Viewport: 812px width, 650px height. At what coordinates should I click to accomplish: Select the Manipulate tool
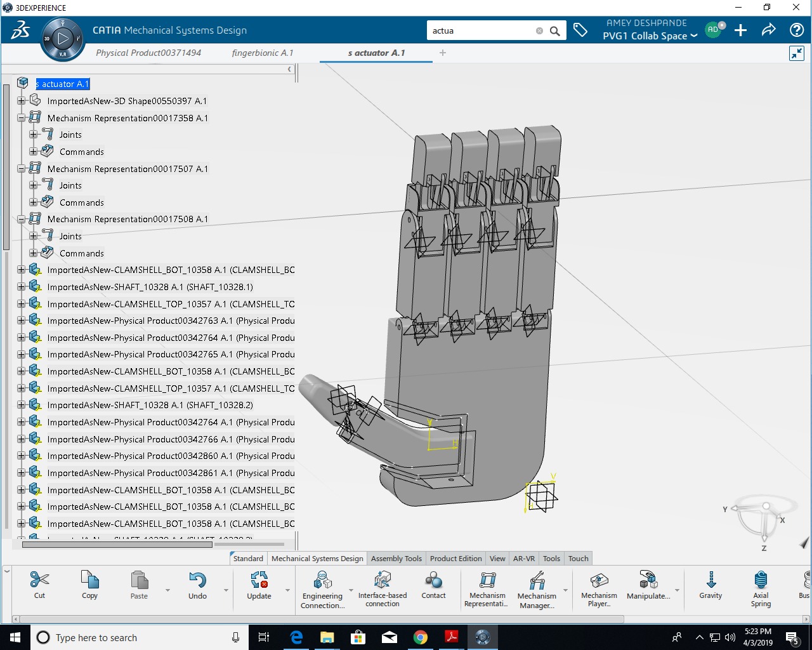pos(648,580)
